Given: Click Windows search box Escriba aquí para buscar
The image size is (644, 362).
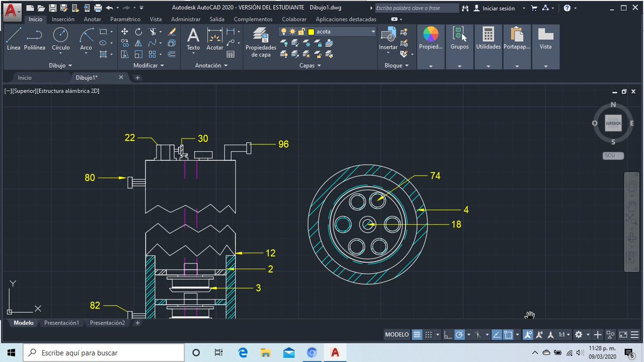Looking at the screenshot, I should point(103,352).
